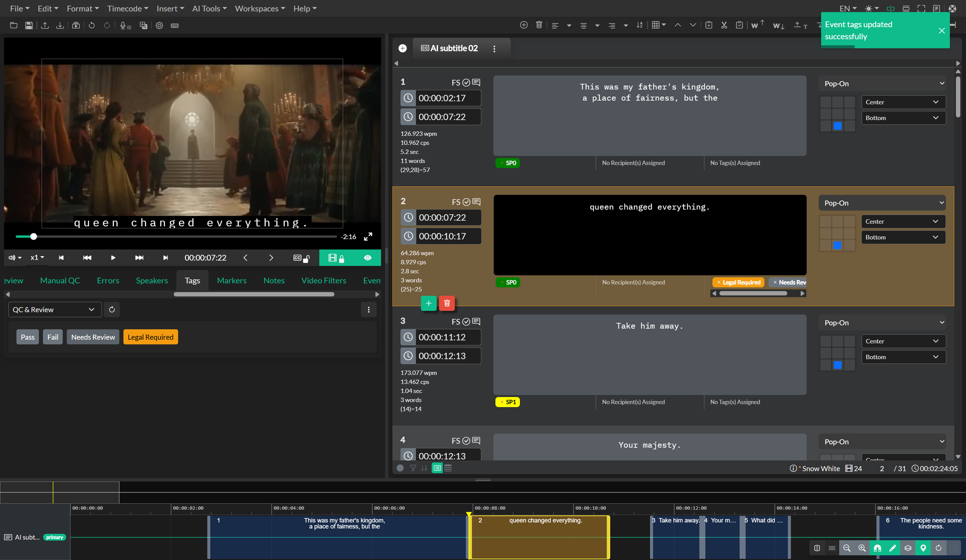Image resolution: width=966 pixels, height=560 pixels.
Task: Toggle timeline marker pin display
Action: coord(923,548)
